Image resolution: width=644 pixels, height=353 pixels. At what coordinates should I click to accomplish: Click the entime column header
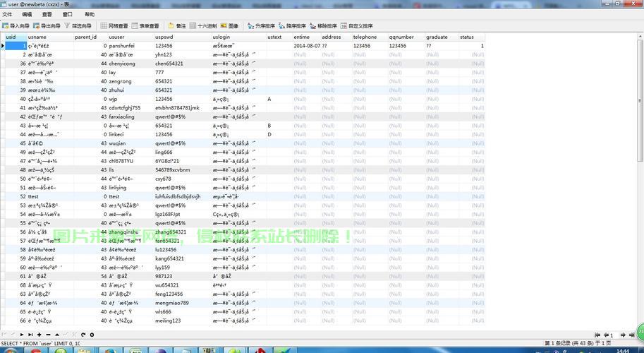pyautogui.click(x=306, y=37)
